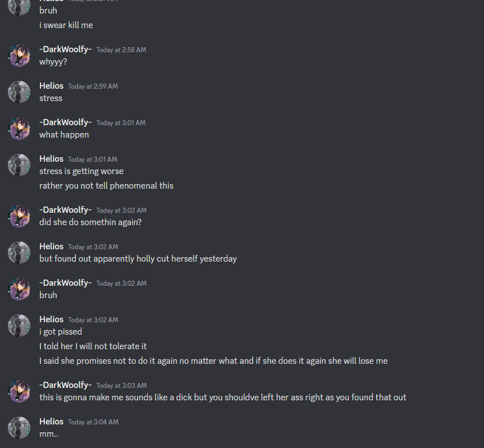
Task: Click -DarkWoolfy- avatar at 3:03 AM message
Action: 19,391
